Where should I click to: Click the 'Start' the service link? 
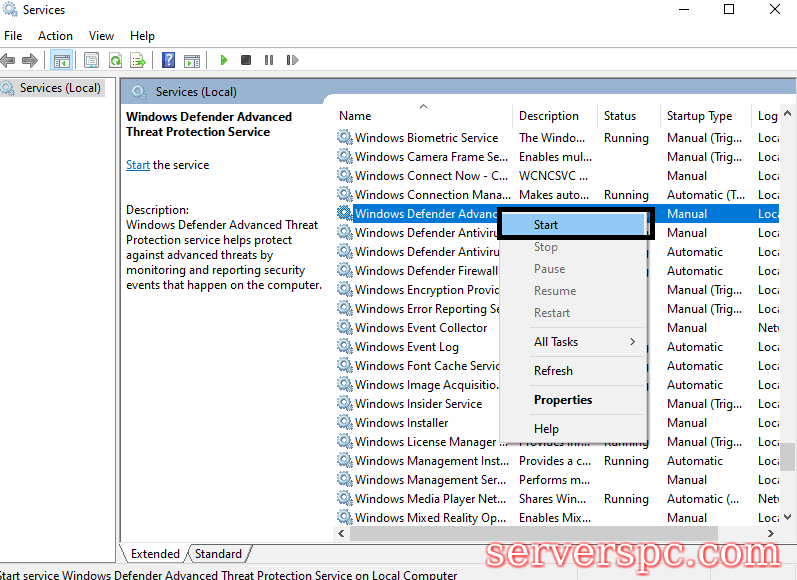click(138, 165)
